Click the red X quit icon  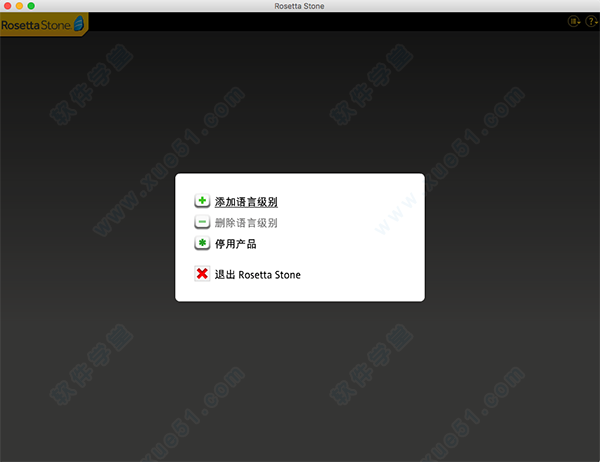pyautogui.click(x=202, y=274)
